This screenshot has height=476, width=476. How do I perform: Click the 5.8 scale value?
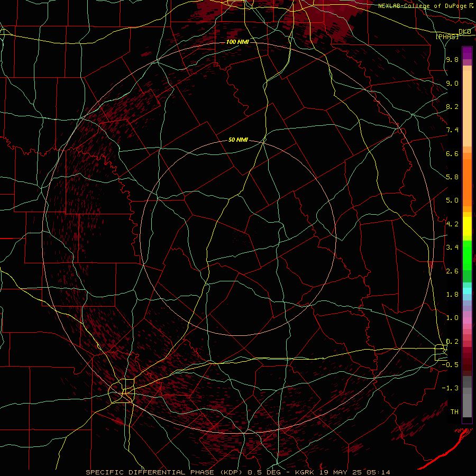452,177
